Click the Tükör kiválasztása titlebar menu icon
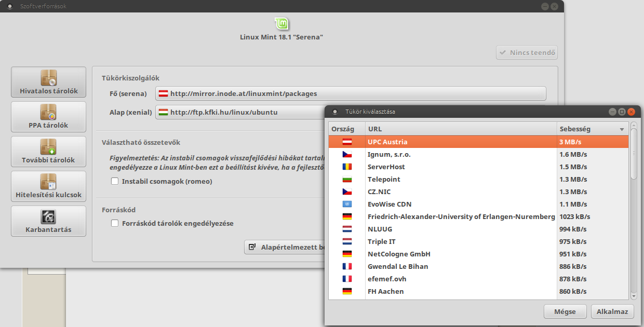The height and width of the screenshot is (327, 644). click(x=335, y=112)
